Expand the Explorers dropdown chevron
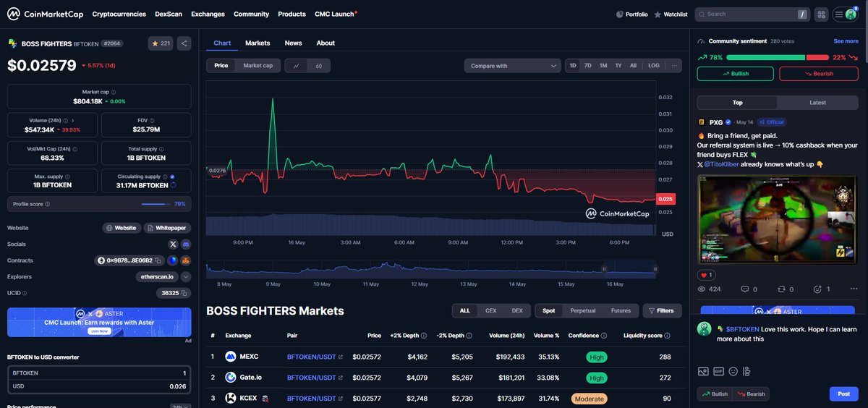Screen dimensions: 868x408 186,277
